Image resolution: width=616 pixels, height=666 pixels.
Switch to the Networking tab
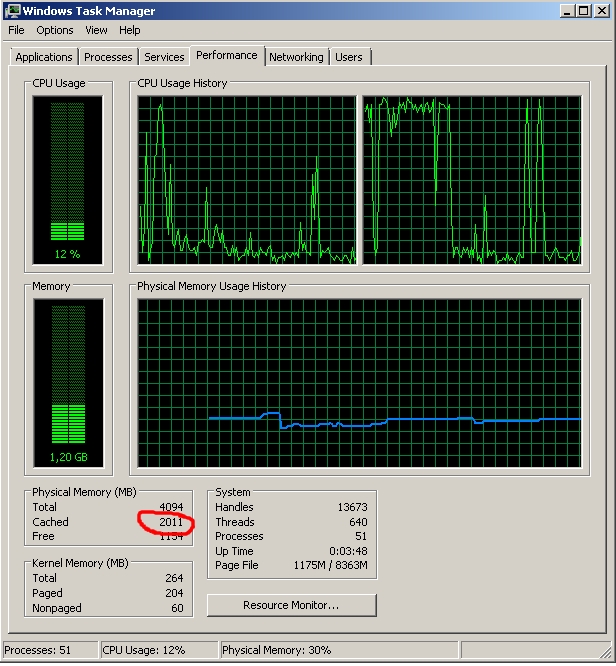pos(296,57)
